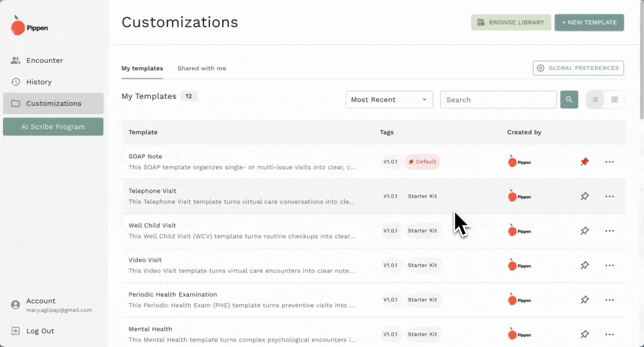Unpin the SOAP Note template

(584, 162)
